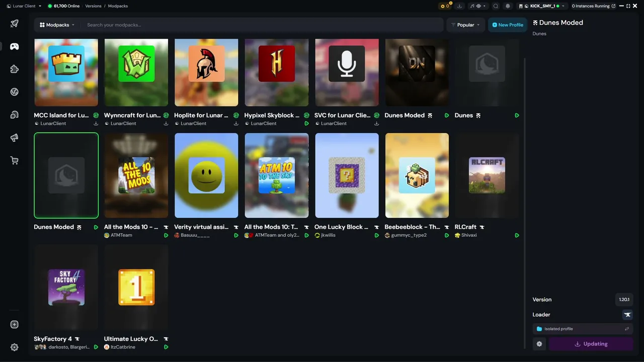
Task: Download SVC for Lunar Client modpack
Action: [377, 123]
